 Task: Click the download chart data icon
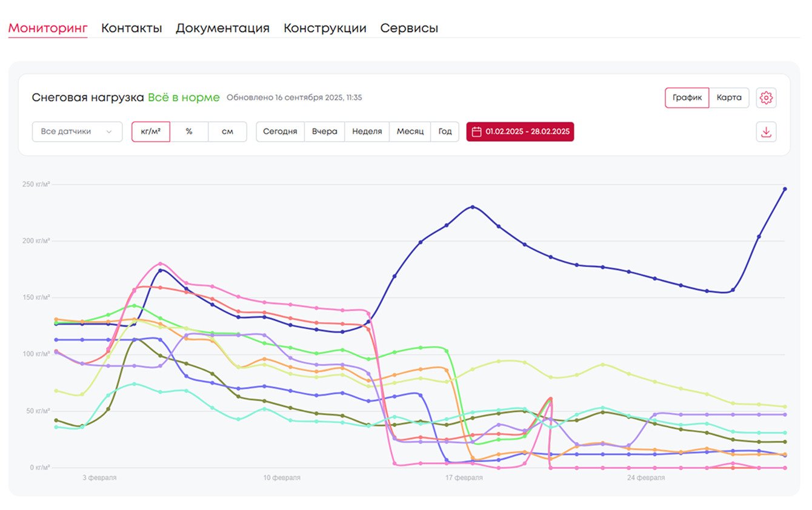click(x=766, y=131)
